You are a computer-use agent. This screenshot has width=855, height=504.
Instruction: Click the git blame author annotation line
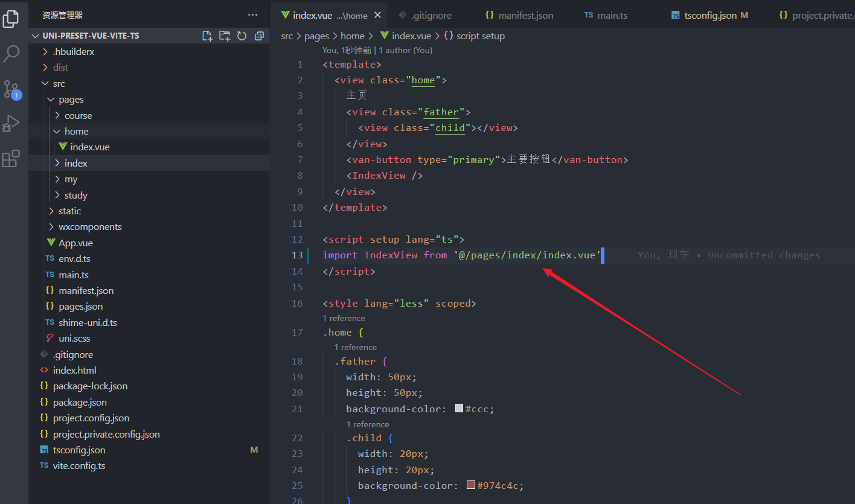(377, 50)
